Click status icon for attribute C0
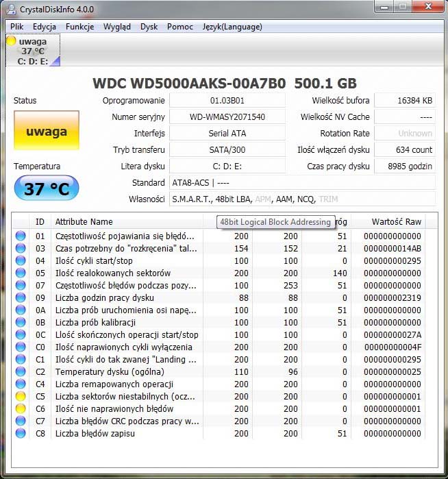The image size is (448, 479). pyautogui.click(x=21, y=347)
